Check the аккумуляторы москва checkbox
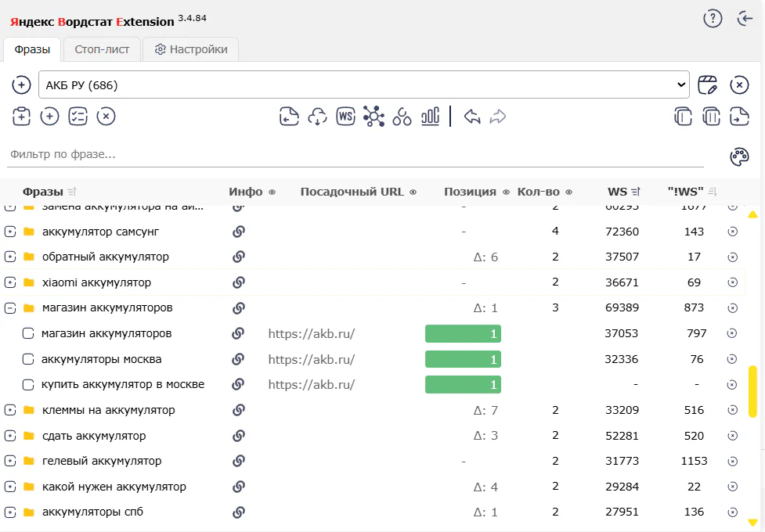This screenshot has width=765, height=532. tap(28, 359)
